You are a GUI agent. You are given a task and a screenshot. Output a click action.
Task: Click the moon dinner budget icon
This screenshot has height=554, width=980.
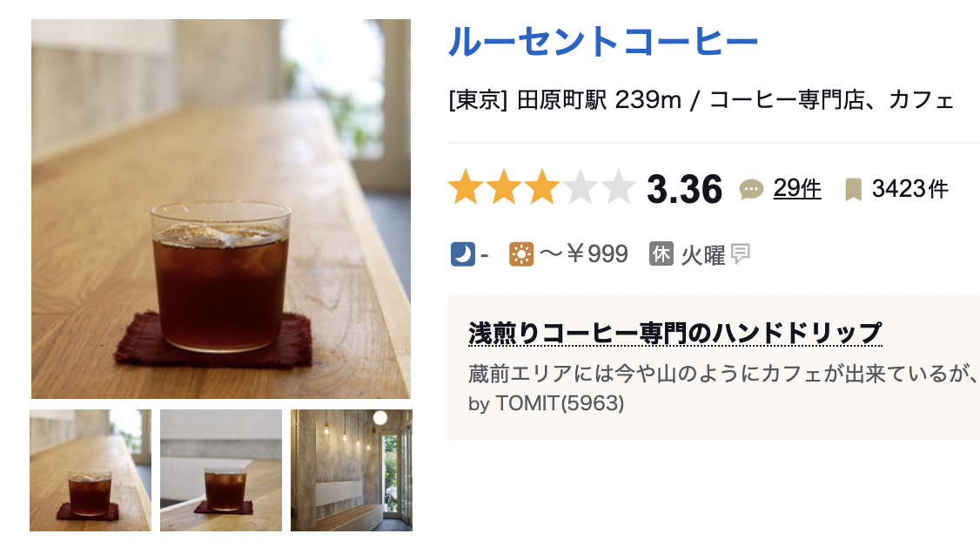coord(462,254)
